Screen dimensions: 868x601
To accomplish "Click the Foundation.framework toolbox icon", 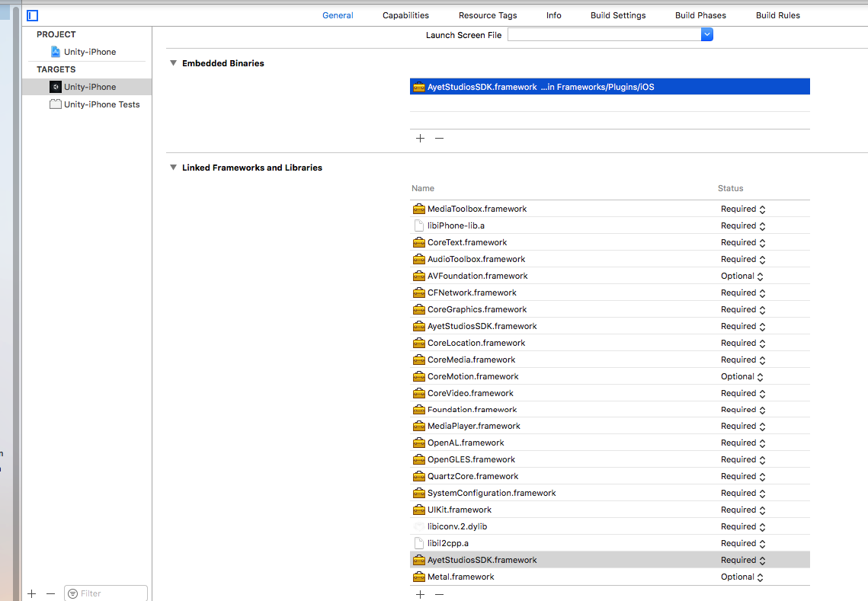I will coord(419,410).
